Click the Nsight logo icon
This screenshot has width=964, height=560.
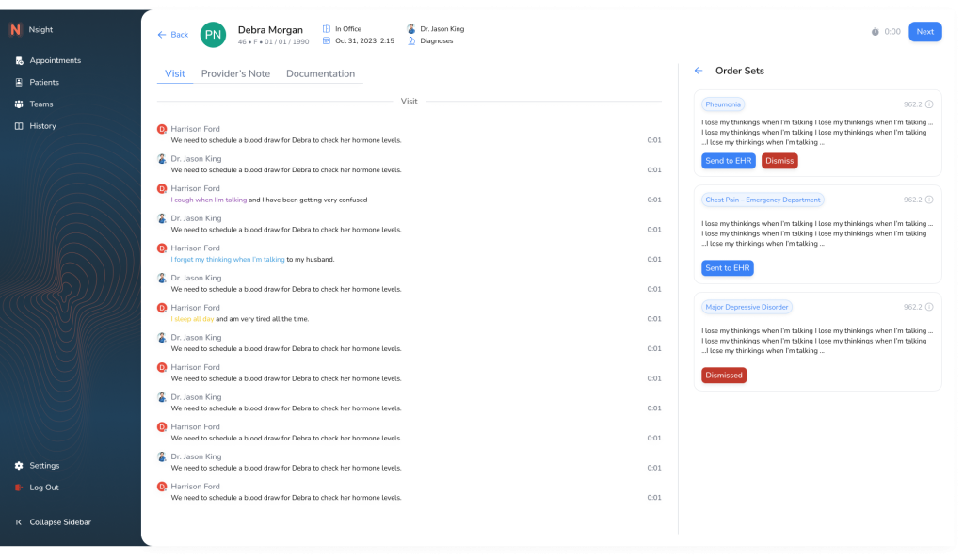(15, 30)
